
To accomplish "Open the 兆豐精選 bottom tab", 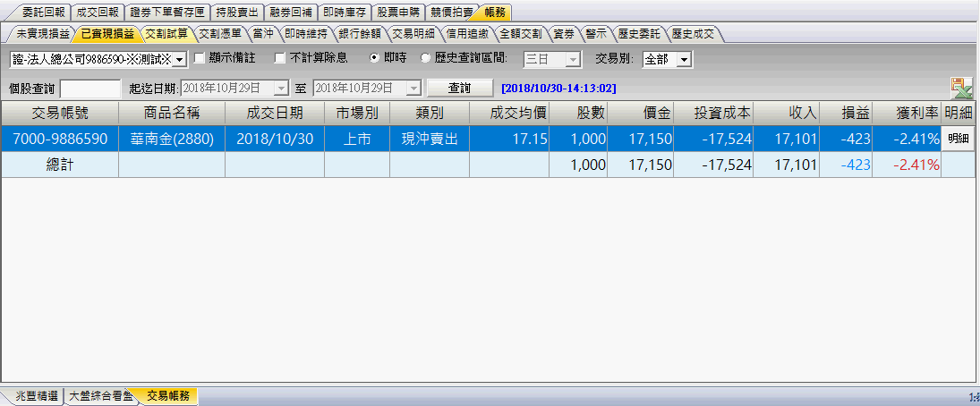I will pos(36,395).
